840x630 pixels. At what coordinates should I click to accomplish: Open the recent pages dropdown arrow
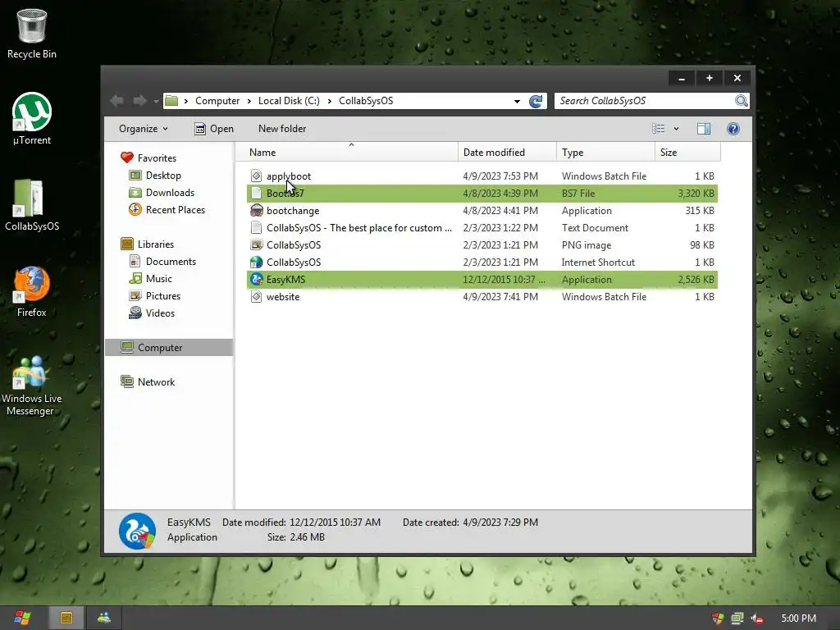(x=156, y=101)
